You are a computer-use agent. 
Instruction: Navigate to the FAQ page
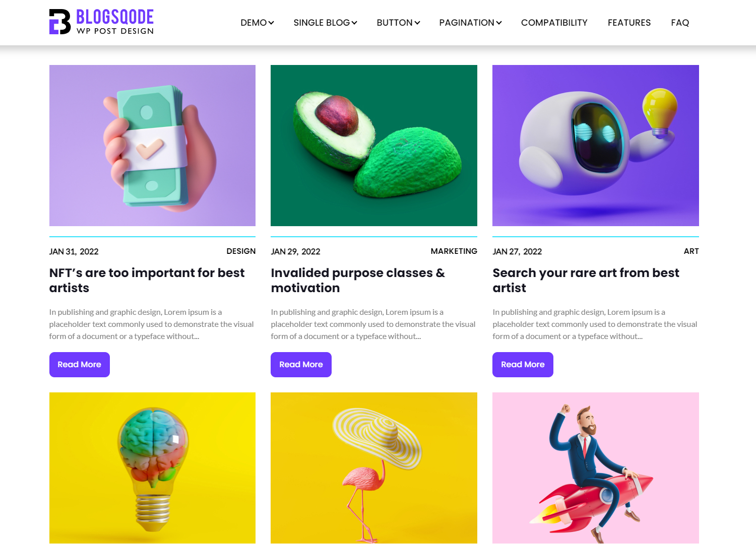(680, 23)
